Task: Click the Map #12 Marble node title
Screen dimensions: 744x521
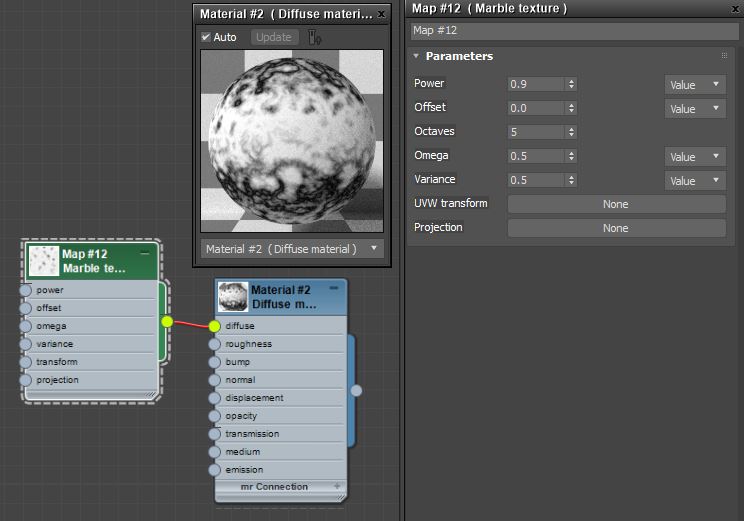Action: click(94, 261)
